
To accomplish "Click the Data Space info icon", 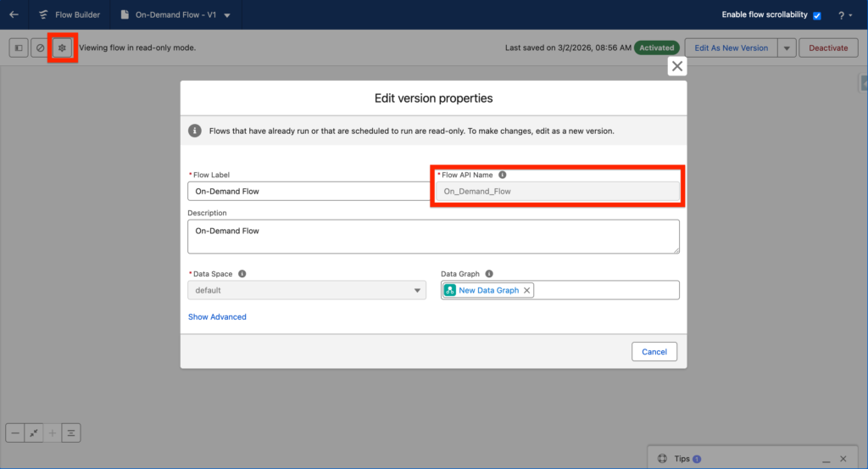I will pos(242,275).
